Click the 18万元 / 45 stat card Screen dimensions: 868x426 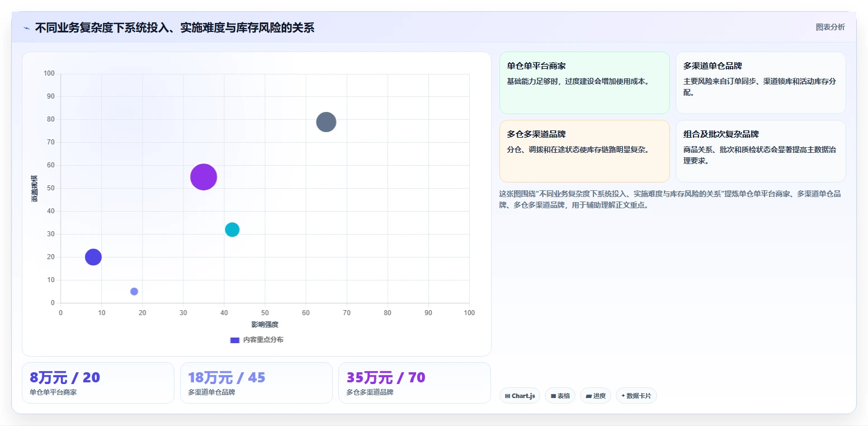256,383
